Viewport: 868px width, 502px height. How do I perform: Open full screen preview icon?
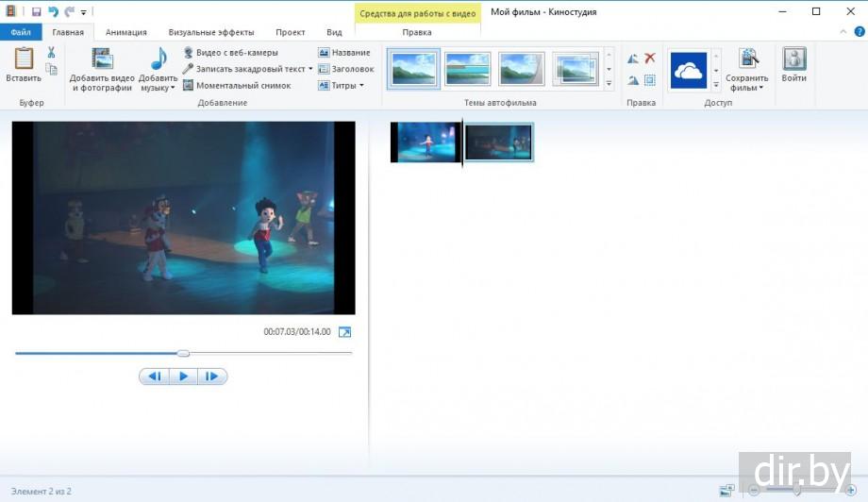(x=344, y=332)
